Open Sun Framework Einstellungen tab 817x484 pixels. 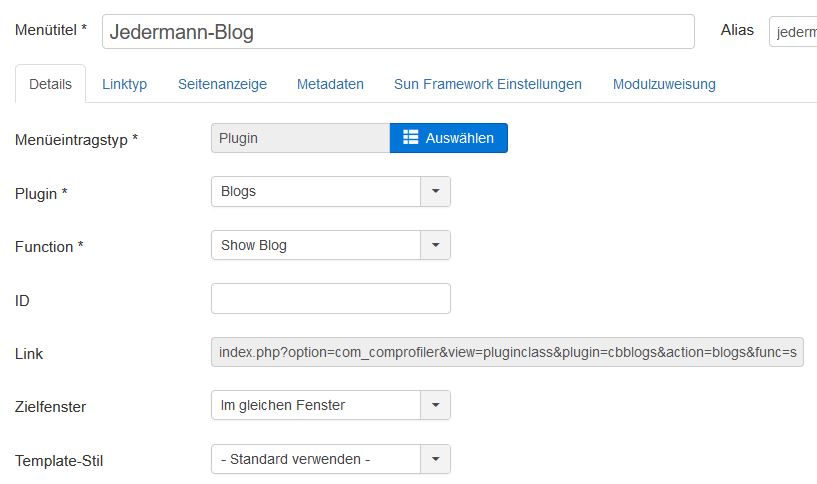(488, 84)
